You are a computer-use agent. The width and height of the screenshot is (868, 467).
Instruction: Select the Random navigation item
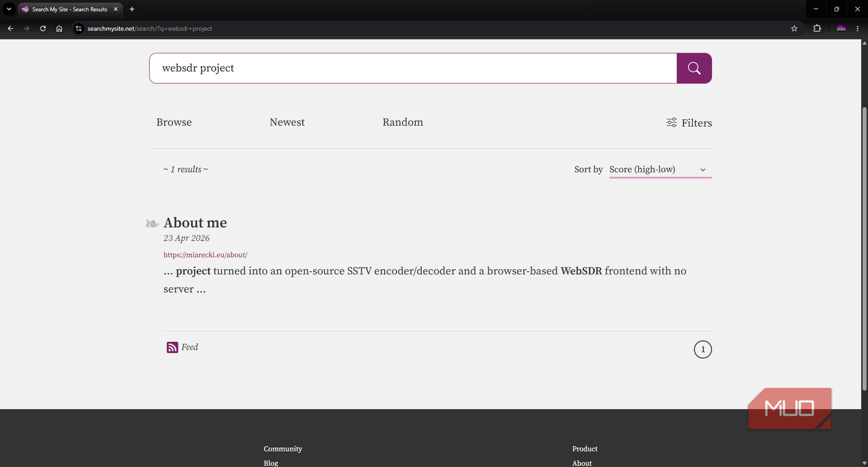pos(403,122)
